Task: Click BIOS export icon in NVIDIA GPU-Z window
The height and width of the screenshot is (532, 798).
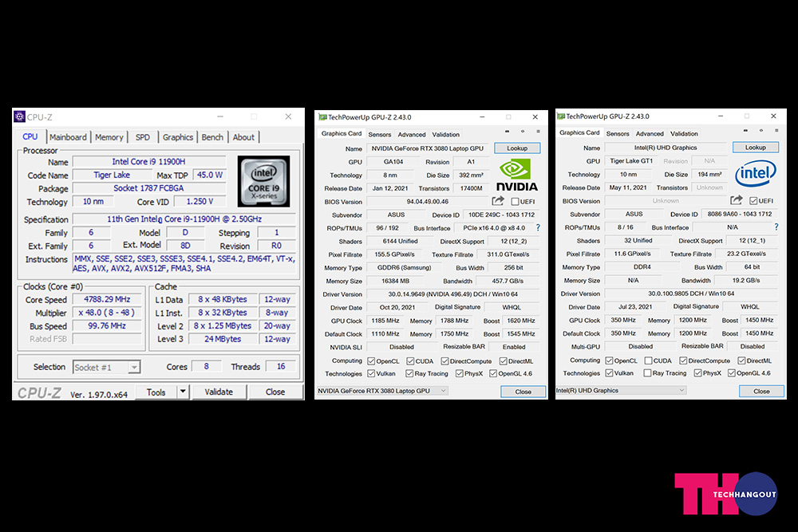Action: click(498, 201)
